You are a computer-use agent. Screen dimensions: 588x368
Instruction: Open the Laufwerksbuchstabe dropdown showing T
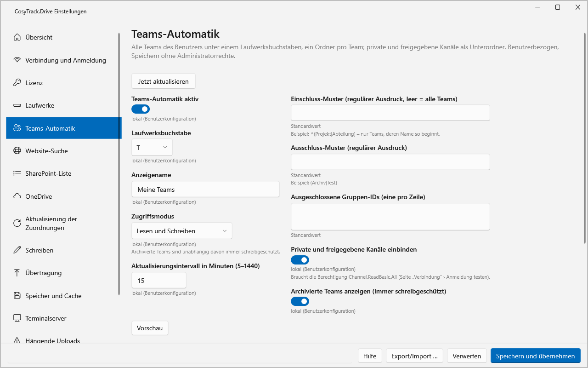[x=152, y=147]
